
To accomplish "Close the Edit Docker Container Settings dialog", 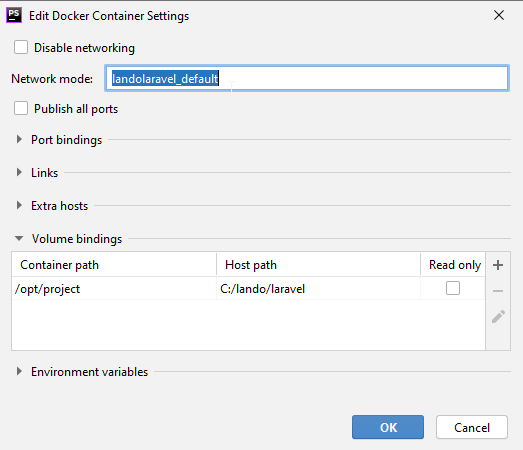I will pyautogui.click(x=499, y=15).
